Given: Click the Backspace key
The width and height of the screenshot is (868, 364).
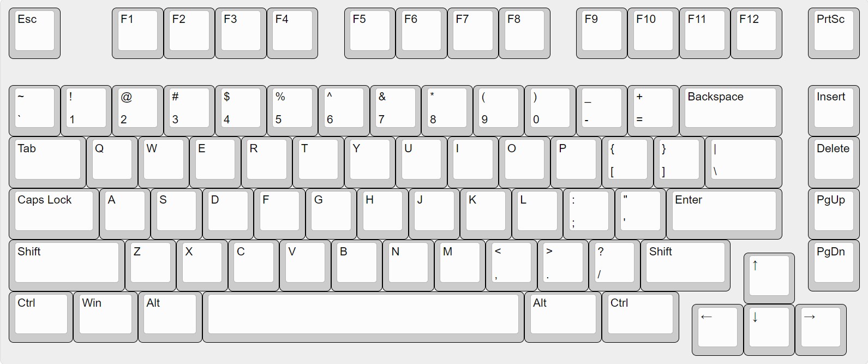Looking at the screenshot, I should pyautogui.click(x=731, y=111).
